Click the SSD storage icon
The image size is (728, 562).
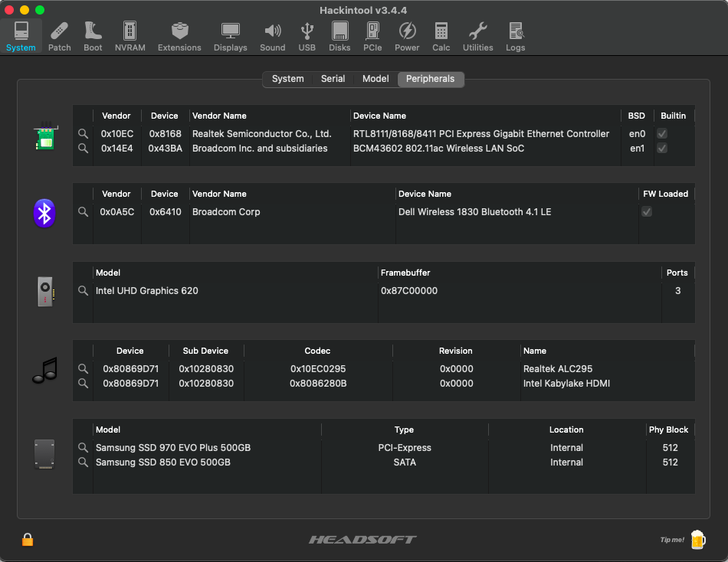coord(44,454)
